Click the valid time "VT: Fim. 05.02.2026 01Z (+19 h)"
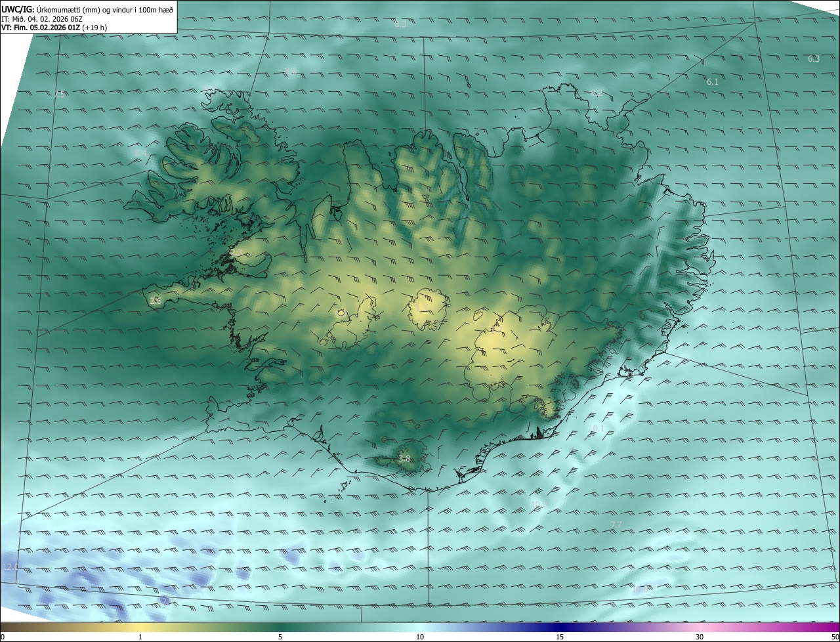The image size is (840, 642). pos(54,28)
